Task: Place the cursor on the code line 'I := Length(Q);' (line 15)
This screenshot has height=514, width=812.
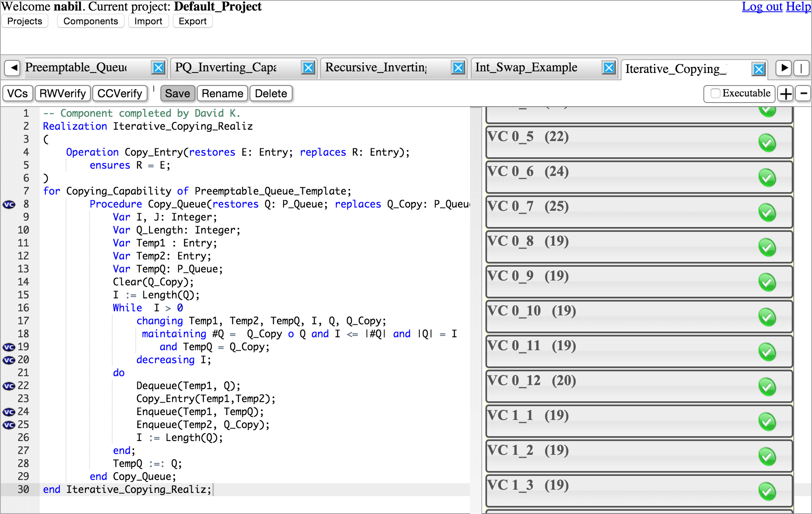Action: 156,295
